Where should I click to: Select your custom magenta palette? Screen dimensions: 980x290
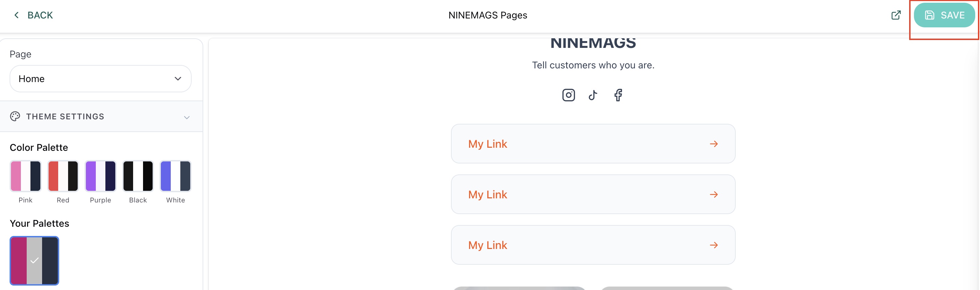point(34,261)
